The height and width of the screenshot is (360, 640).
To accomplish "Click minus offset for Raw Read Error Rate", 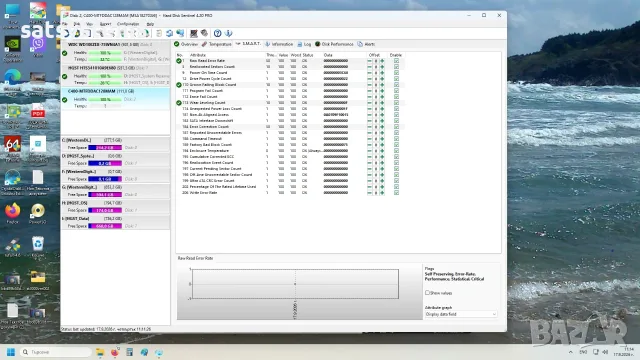I will click(x=370, y=61).
